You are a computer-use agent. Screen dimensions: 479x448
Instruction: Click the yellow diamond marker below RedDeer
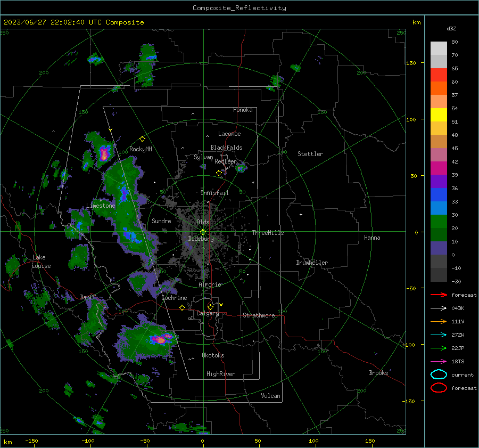click(x=219, y=173)
